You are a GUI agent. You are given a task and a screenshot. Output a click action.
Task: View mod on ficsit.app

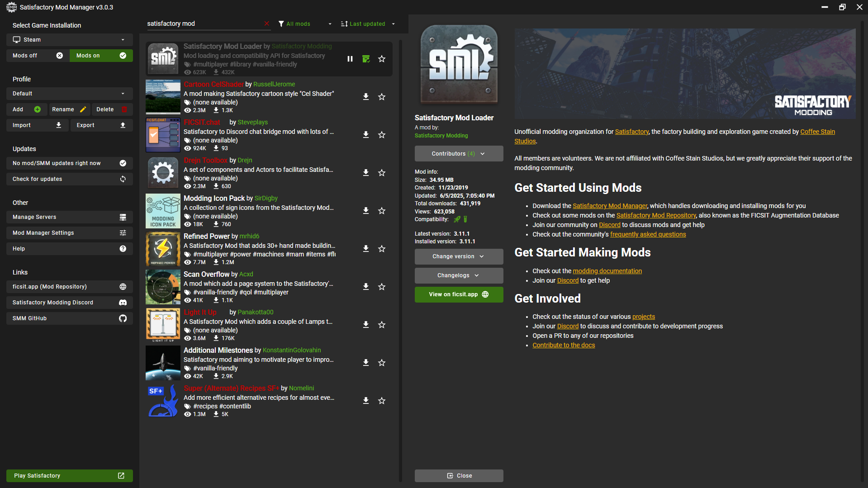coord(459,294)
